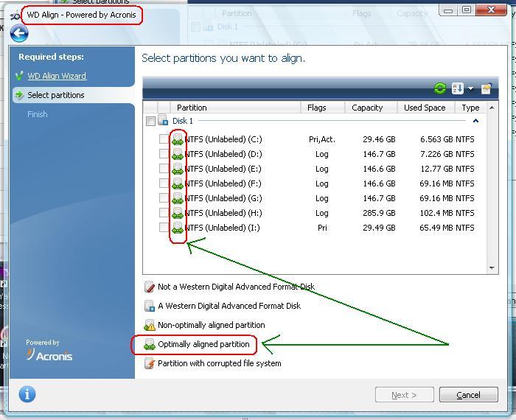Click the 285.9 GB capacity value

point(379,213)
